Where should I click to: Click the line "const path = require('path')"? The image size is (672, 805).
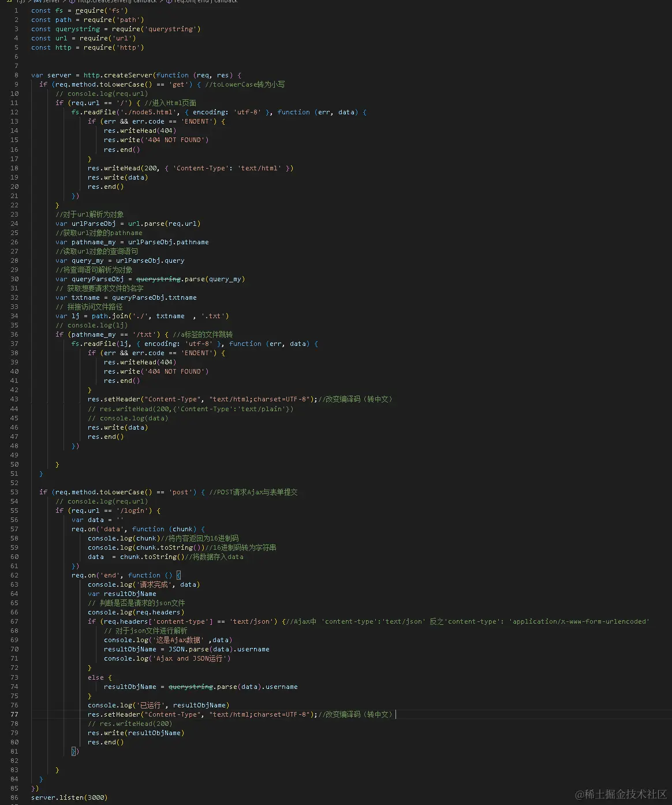tap(88, 20)
